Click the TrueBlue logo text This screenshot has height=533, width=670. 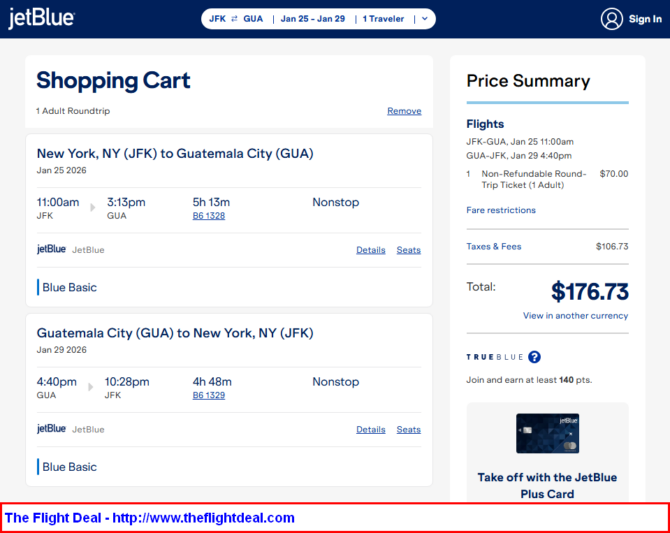click(x=494, y=357)
